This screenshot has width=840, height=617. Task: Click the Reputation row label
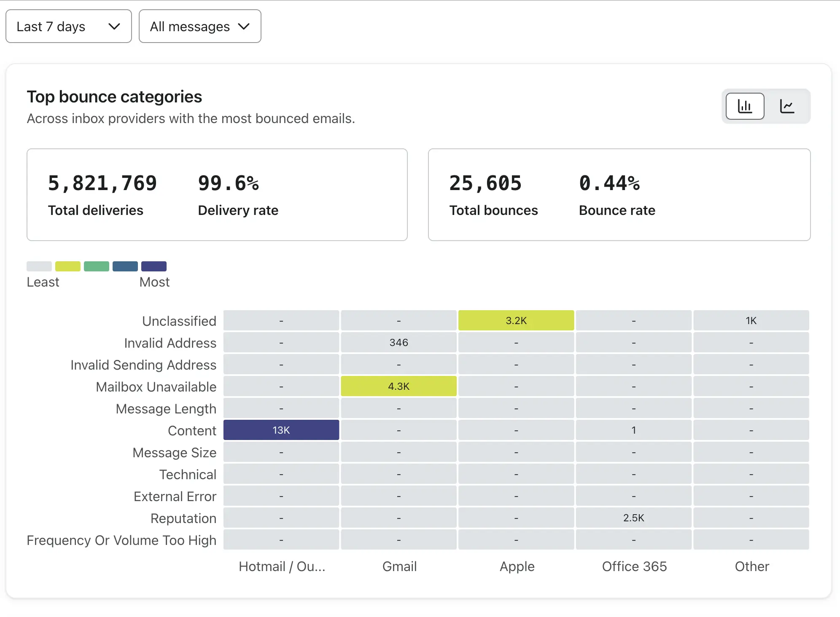coord(183,518)
